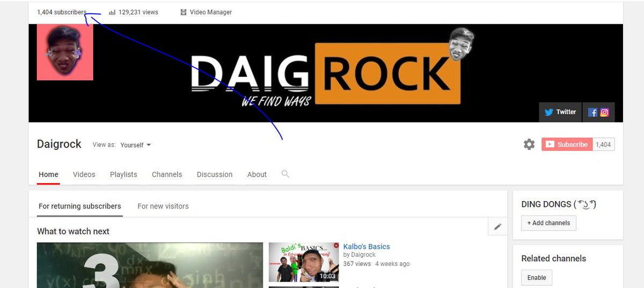Click the Kalbo's Basics video thumbnail
The height and width of the screenshot is (288, 644).
coord(304,262)
